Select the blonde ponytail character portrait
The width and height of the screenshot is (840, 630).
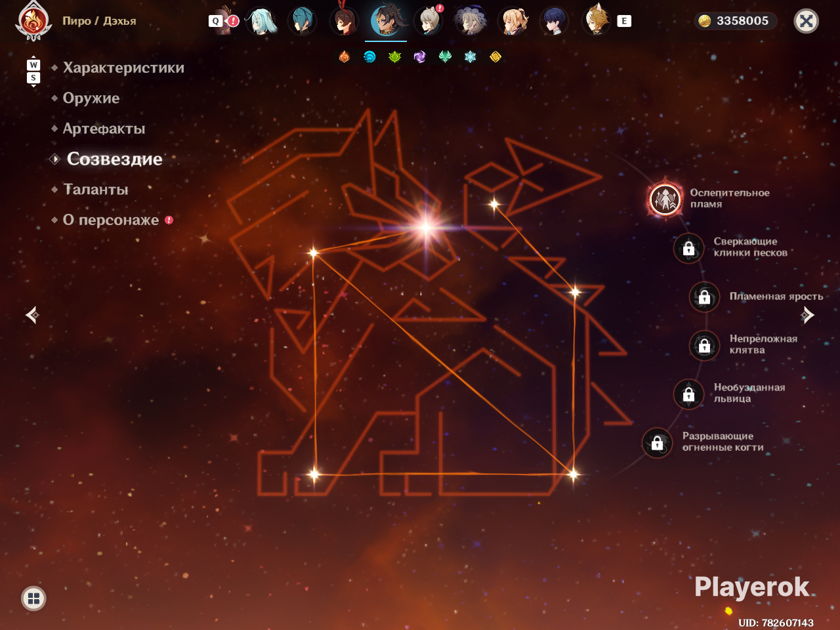pos(513,21)
